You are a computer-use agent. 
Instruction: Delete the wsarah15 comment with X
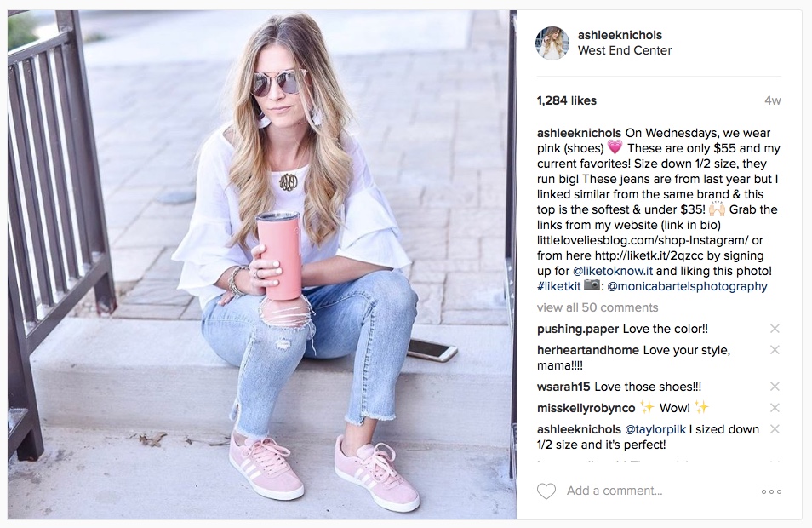click(x=775, y=387)
